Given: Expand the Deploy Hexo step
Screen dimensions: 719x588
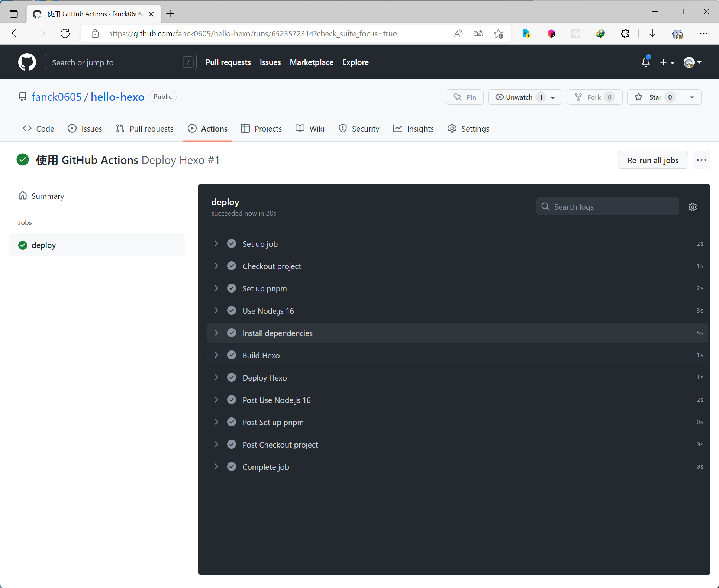Looking at the screenshot, I should click(458, 378).
